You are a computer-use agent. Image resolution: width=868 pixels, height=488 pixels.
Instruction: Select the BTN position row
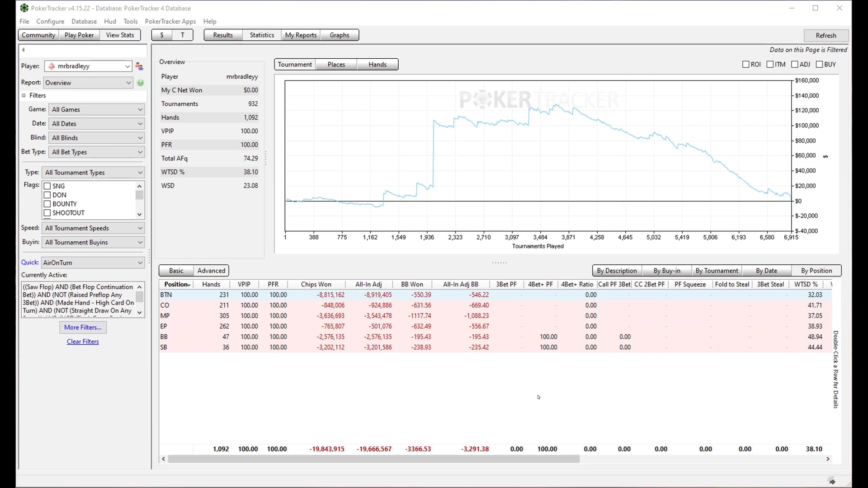click(x=495, y=295)
